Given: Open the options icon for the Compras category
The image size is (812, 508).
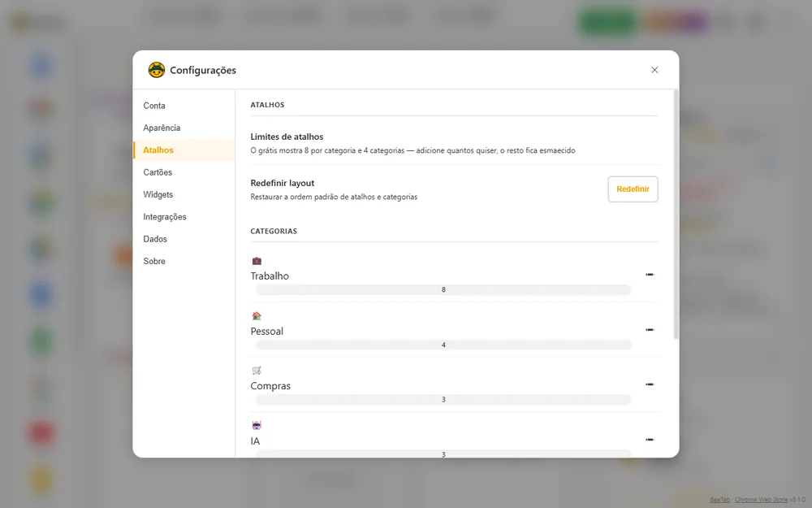Looking at the screenshot, I should pyautogui.click(x=650, y=384).
